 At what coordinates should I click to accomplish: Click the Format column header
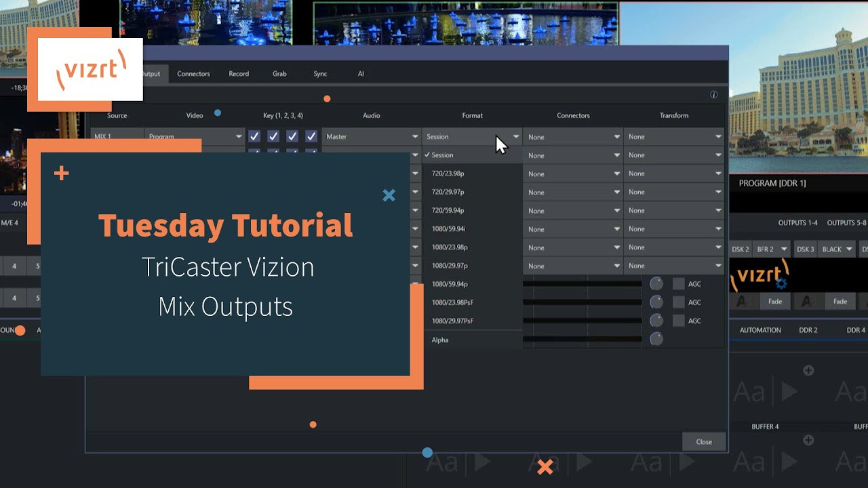472,115
